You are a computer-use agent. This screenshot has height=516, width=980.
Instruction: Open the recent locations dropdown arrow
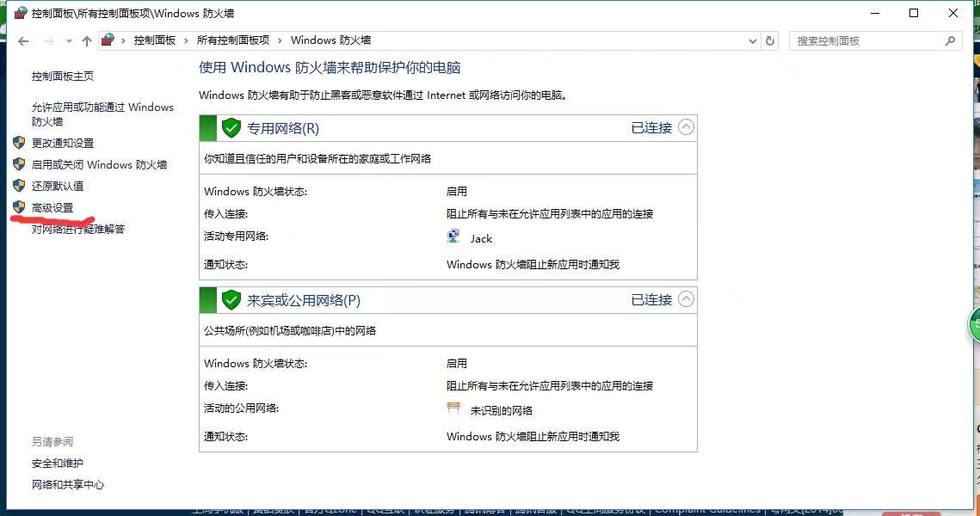69,41
